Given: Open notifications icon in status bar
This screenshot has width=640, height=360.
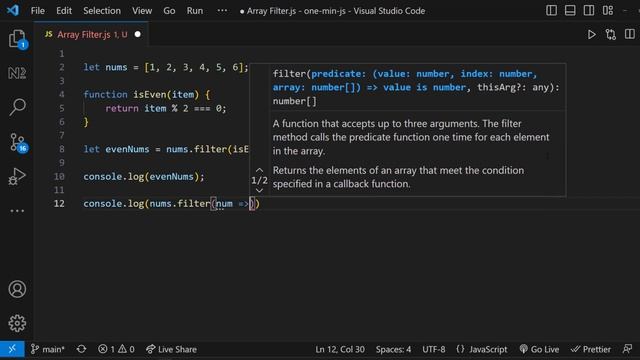Looking at the screenshot, I should (627, 349).
